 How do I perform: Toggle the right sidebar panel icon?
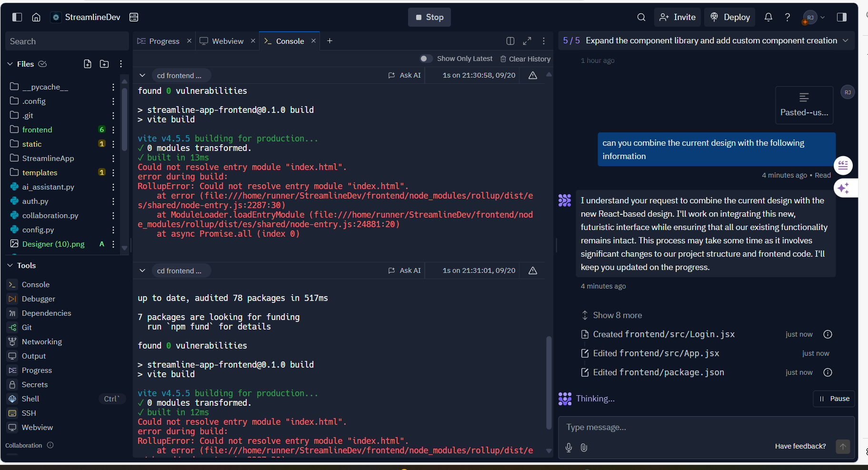pos(842,17)
